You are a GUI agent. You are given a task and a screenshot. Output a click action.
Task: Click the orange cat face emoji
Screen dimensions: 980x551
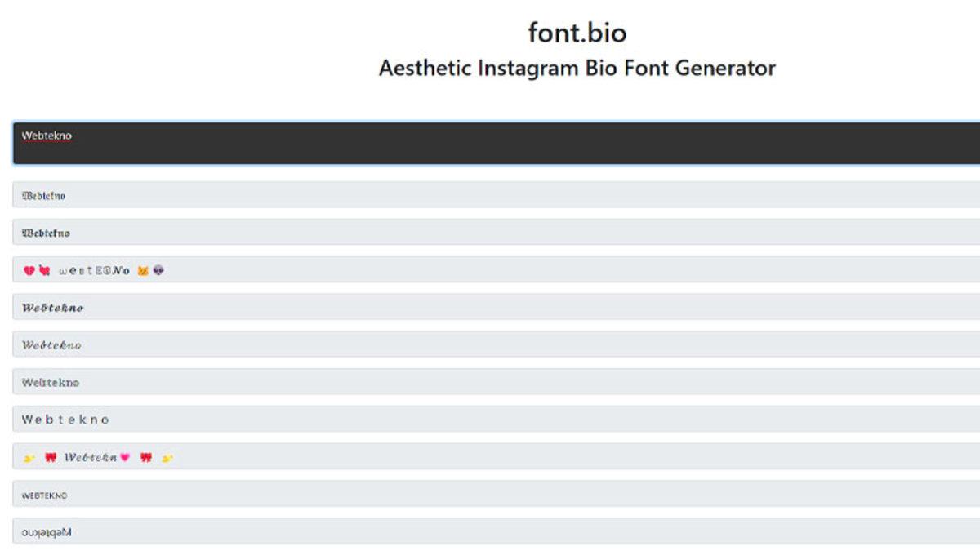(x=143, y=271)
